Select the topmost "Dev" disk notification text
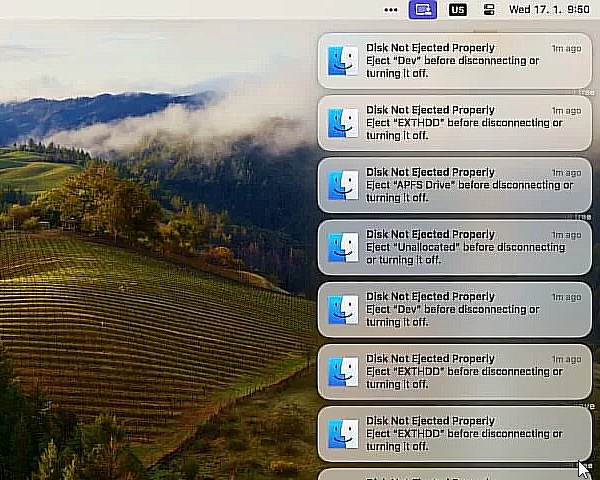The width and height of the screenshot is (600, 480). [x=452, y=67]
